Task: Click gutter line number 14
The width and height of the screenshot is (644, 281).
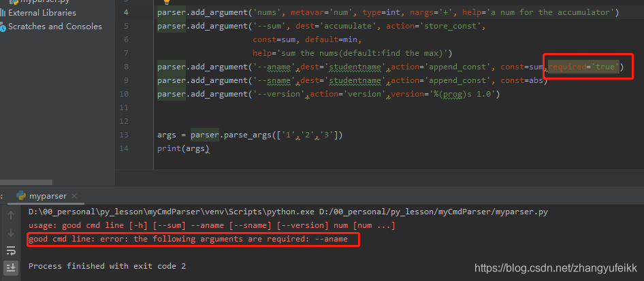Action: coord(124,148)
